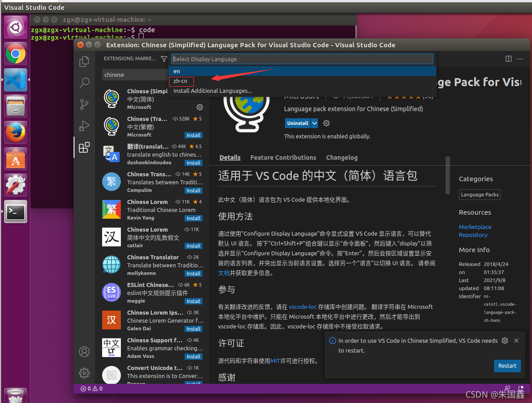Switch to the Changelog tab
This screenshot has height=403, width=532.
[342, 158]
